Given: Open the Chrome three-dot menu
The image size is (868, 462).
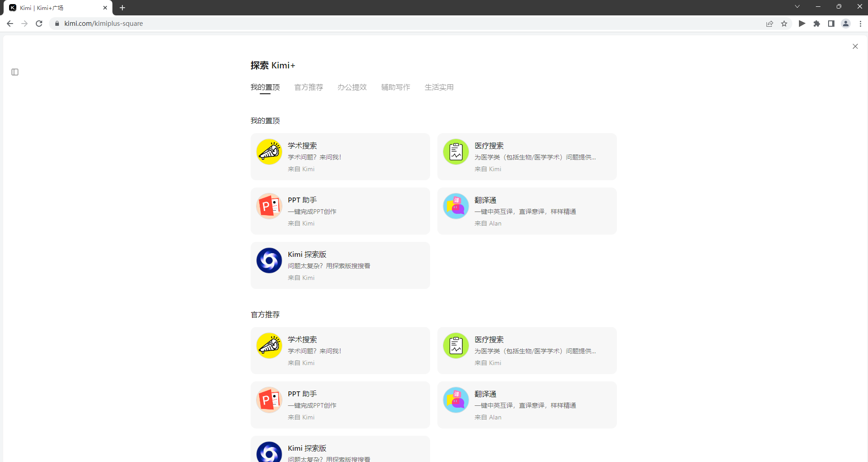Looking at the screenshot, I should [860, 24].
